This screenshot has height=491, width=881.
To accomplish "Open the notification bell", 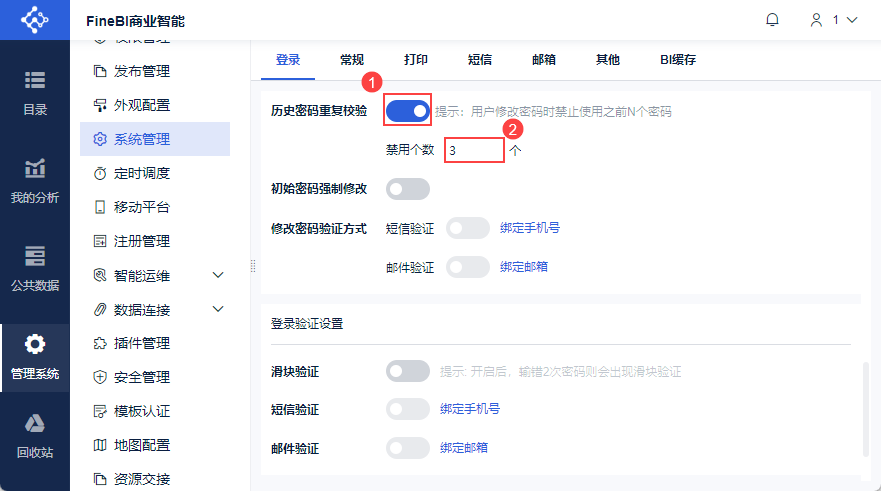I will click(772, 20).
